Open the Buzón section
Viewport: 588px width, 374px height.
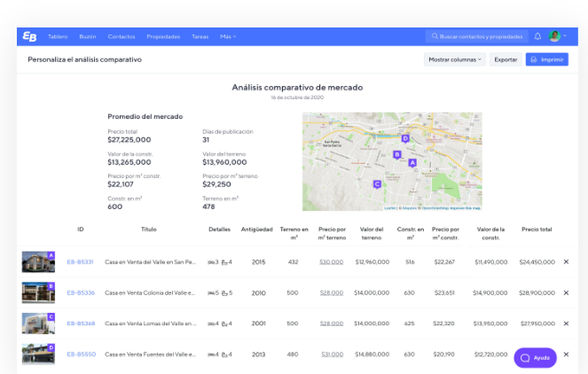click(x=88, y=36)
